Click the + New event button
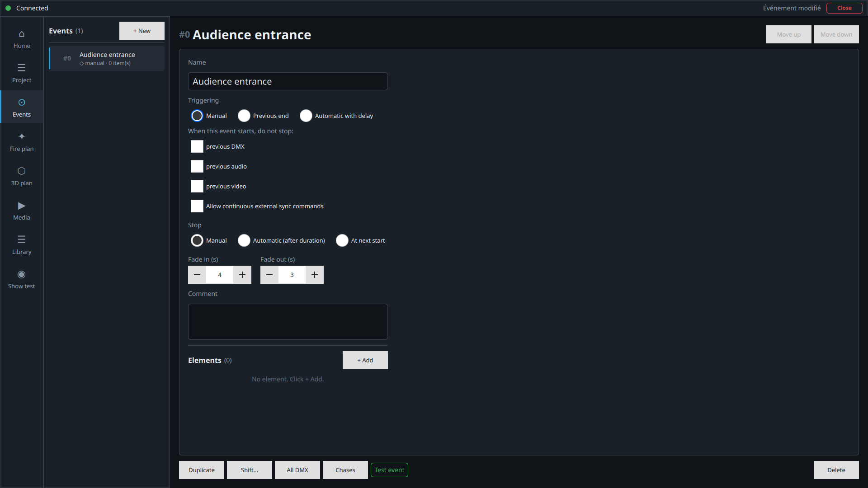This screenshot has width=868, height=488. [142, 31]
